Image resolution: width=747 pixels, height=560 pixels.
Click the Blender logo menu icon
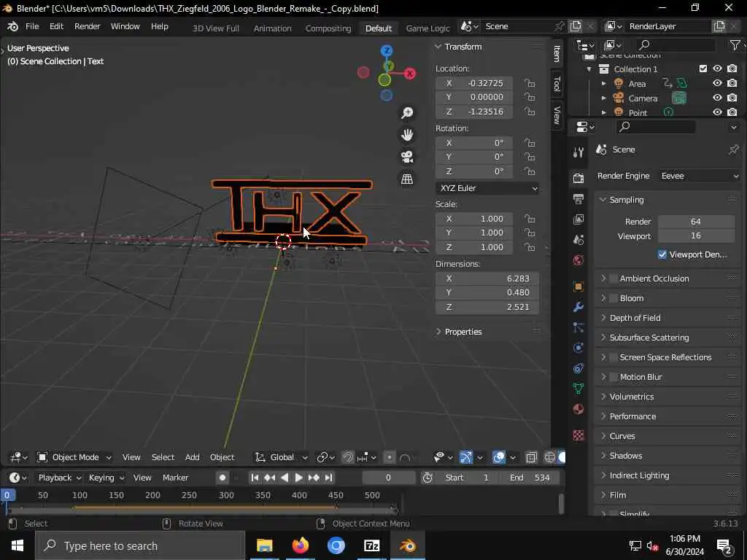(12, 26)
